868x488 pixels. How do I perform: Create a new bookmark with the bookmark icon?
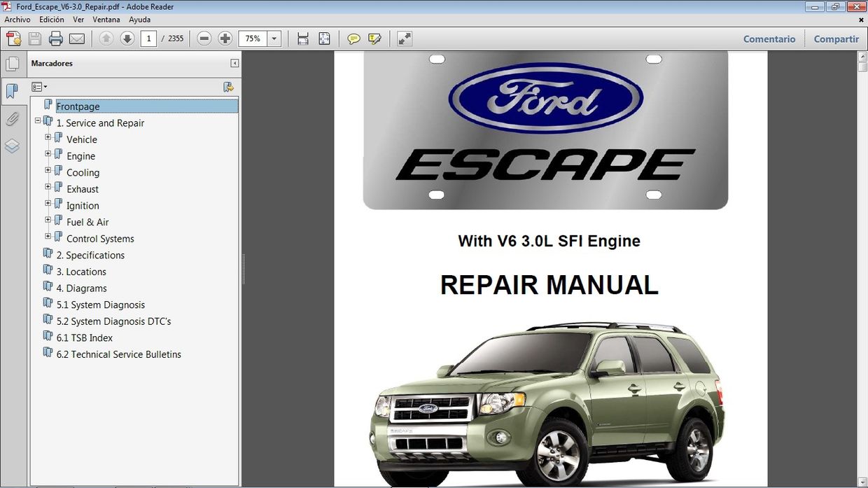(x=229, y=87)
